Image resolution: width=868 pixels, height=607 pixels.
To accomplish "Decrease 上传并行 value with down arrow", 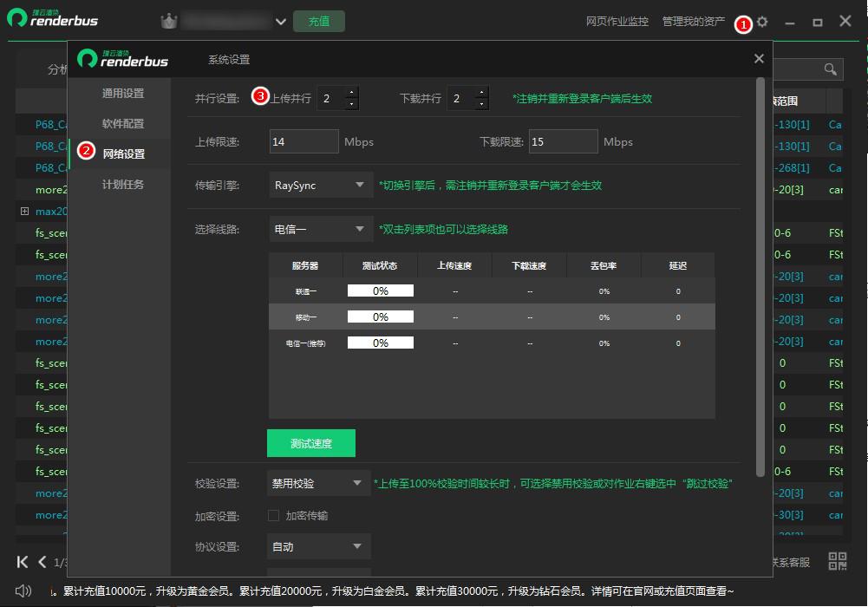I will (351, 104).
